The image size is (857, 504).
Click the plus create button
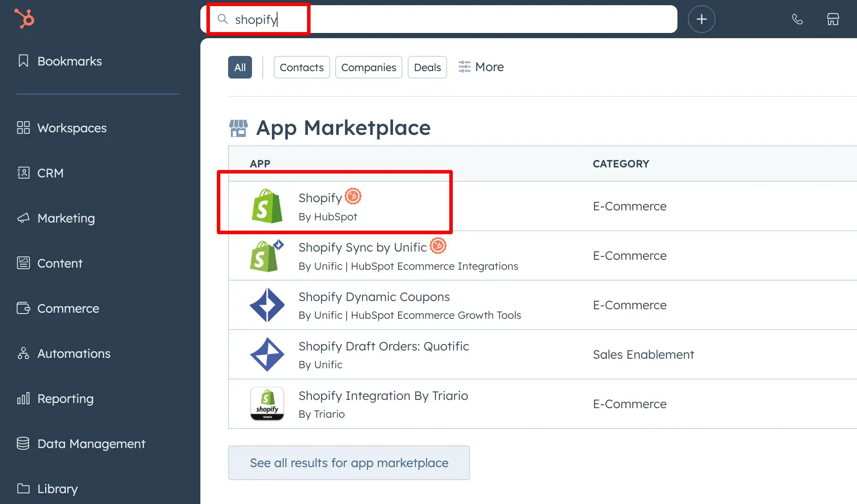(701, 19)
